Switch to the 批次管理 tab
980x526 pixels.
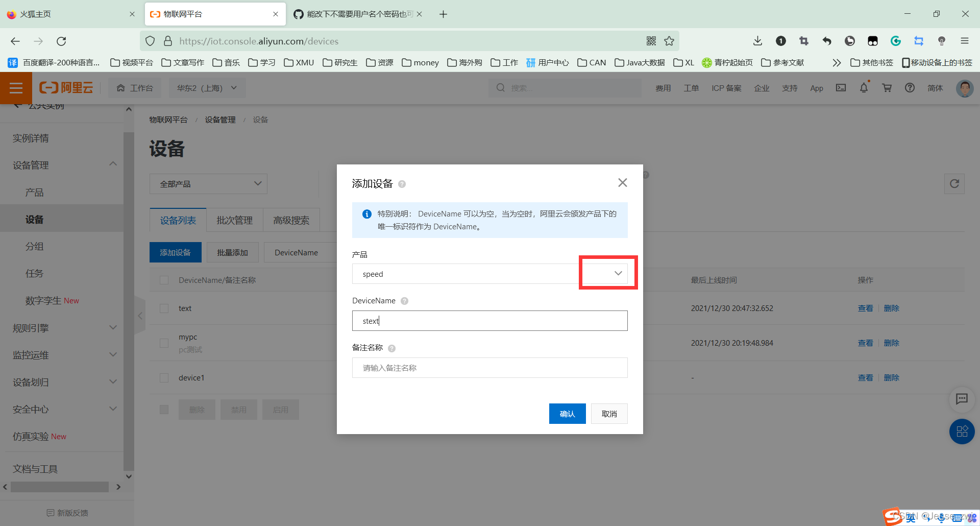click(x=234, y=221)
